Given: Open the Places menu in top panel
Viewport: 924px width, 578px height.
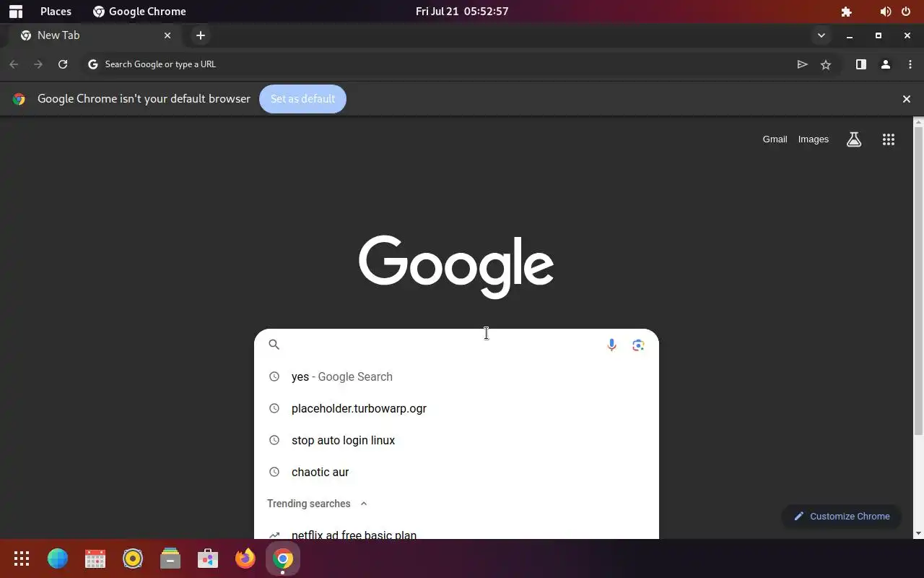Looking at the screenshot, I should (x=56, y=12).
